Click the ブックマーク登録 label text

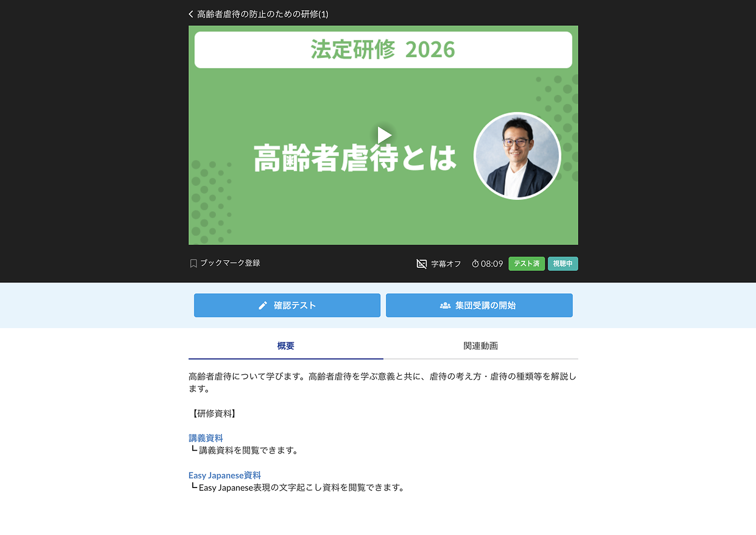point(230,263)
